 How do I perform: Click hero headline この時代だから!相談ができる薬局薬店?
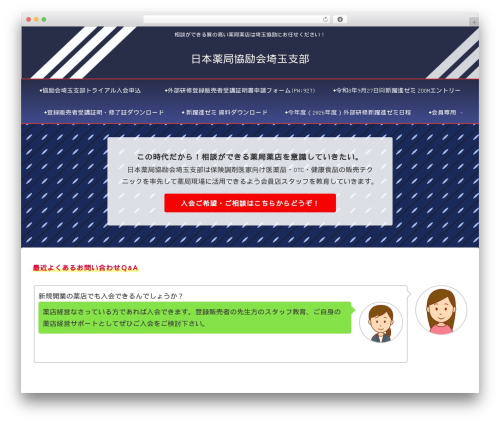point(248,157)
